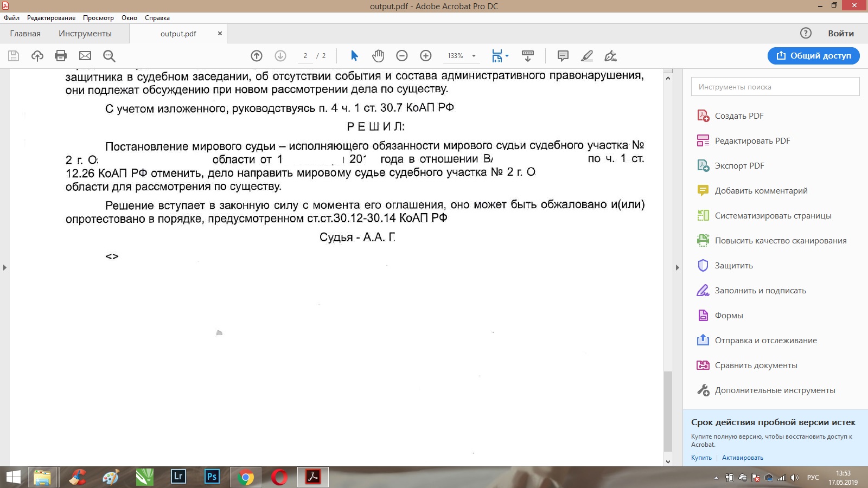The width and height of the screenshot is (868, 488).
Task: Collapse the right tools pane arrow
Action: coord(677,267)
